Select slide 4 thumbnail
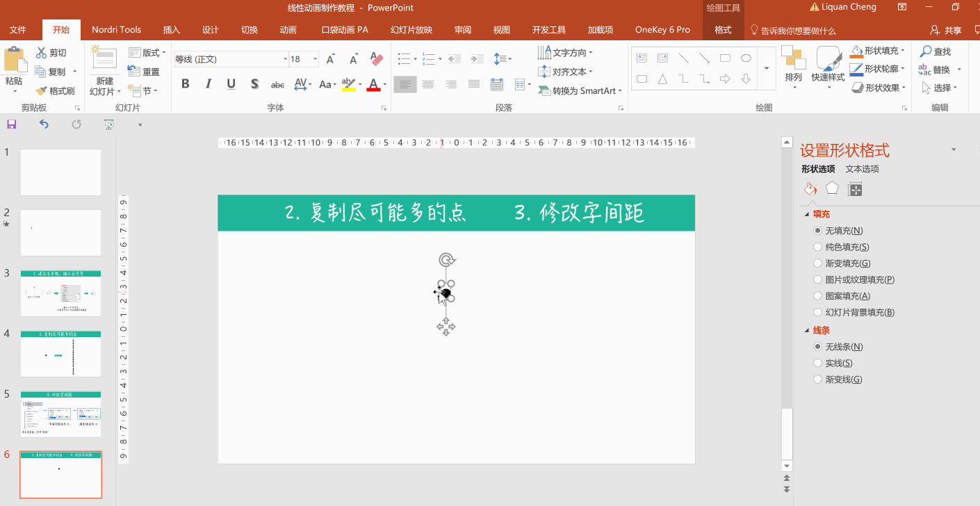 click(60, 354)
